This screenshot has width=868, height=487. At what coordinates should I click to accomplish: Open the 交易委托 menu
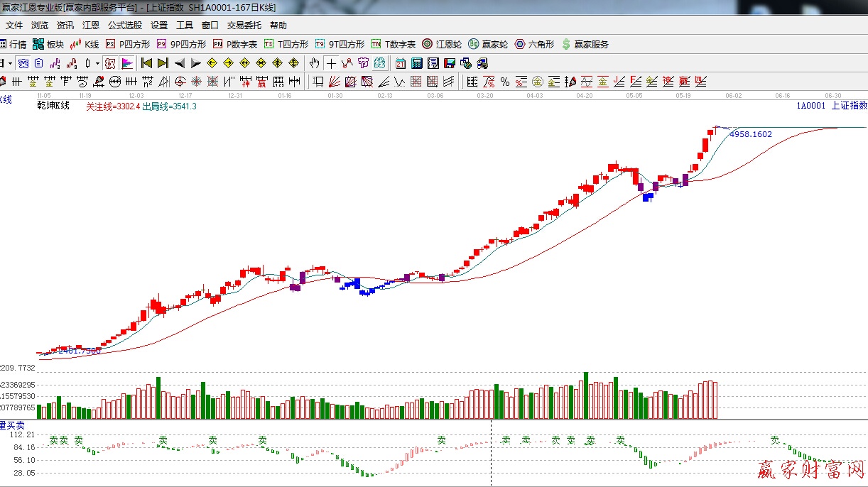pos(244,26)
